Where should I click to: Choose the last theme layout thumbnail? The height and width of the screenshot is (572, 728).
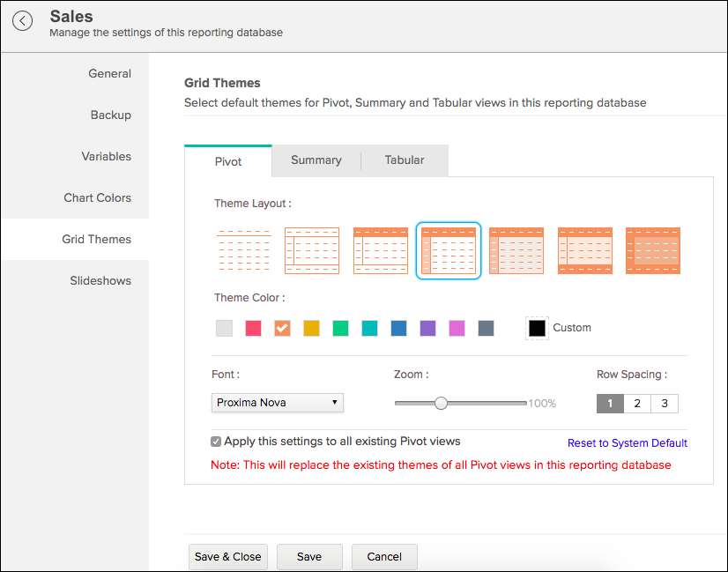(x=653, y=250)
